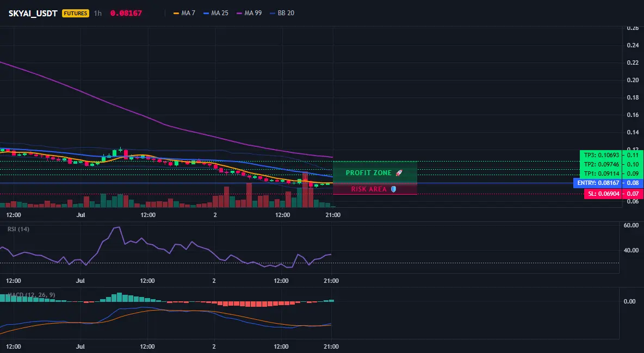Click the 0.24 price axis label
Screen dimensions: 644x353
coord(633,45)
